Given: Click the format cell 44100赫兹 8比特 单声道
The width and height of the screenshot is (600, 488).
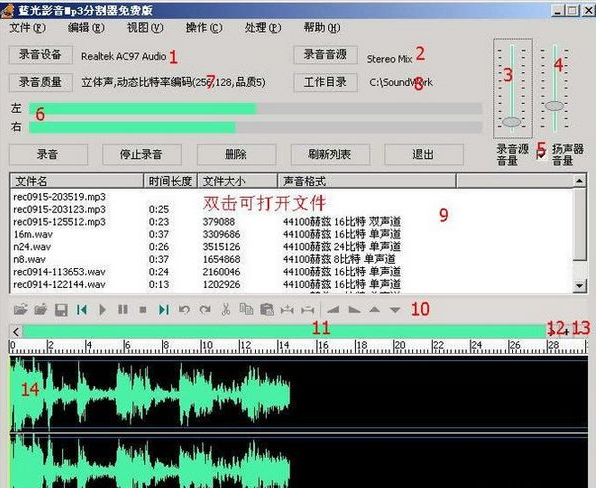Looking at the screenshot, I should click(339, 260).
